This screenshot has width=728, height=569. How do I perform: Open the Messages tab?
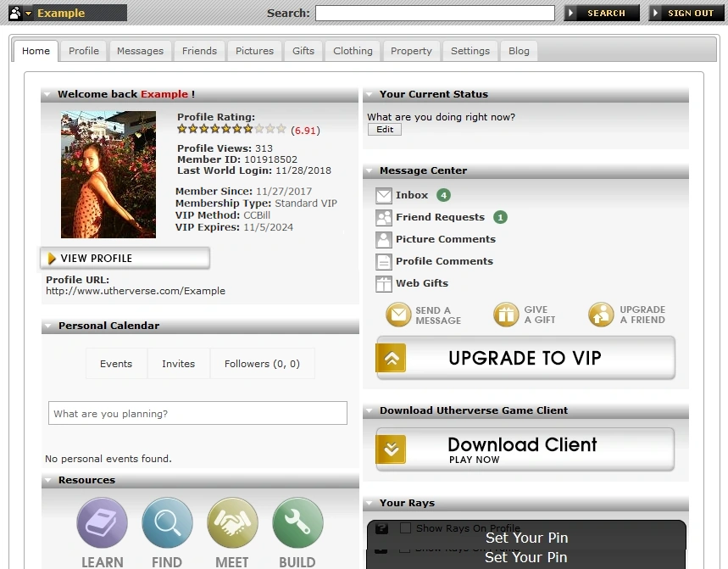pyautogui.click(x=140, y=51)
